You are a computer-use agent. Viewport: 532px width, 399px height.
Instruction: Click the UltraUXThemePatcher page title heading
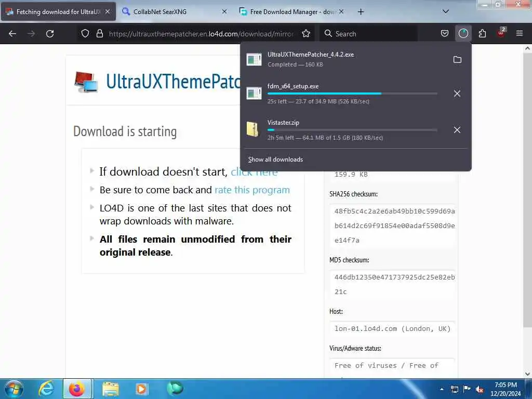click(174, 82)
